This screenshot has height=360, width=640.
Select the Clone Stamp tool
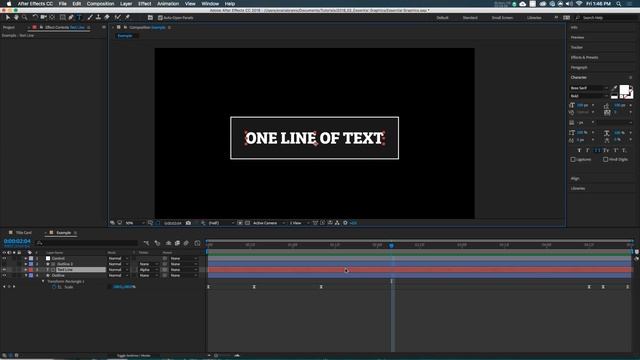click(x=98, y=18)
